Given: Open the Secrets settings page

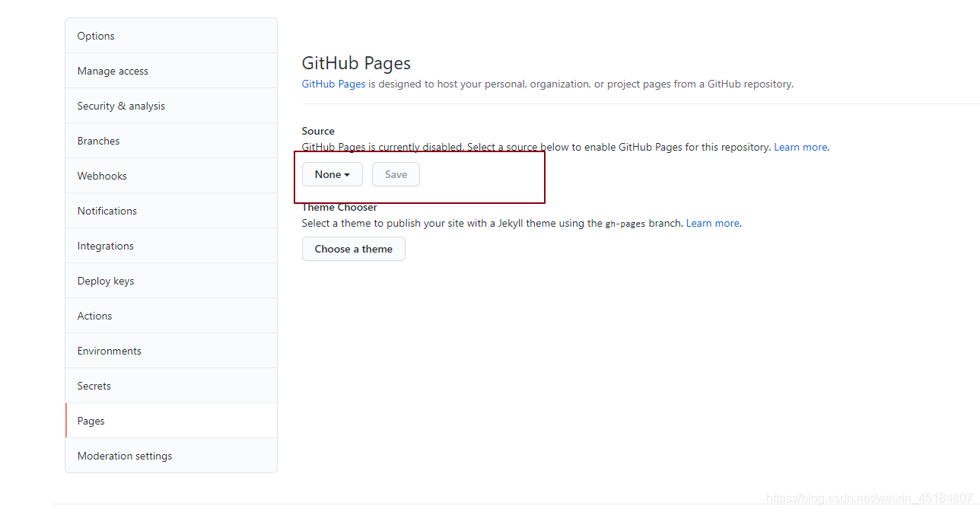Looking at the screenshot, I should (x=171, y=386).
